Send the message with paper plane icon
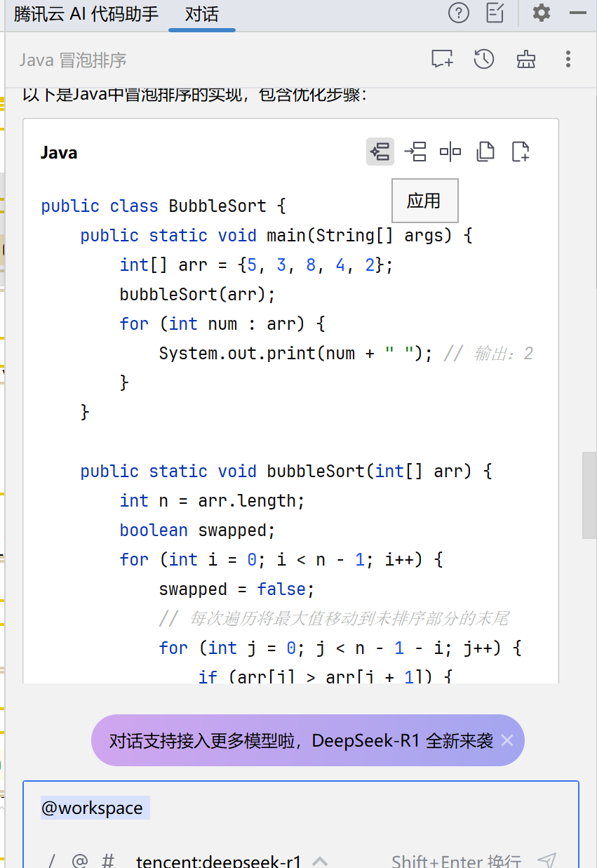This screenshot has width=597, height=868. coord(547,860)
